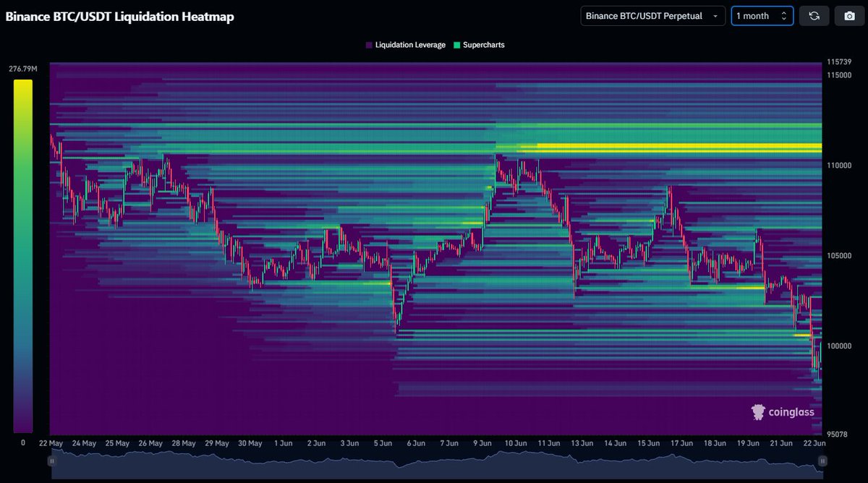Click the 1 Jun date label
Screen dimensions: 868x483
[x=284, y=443]
